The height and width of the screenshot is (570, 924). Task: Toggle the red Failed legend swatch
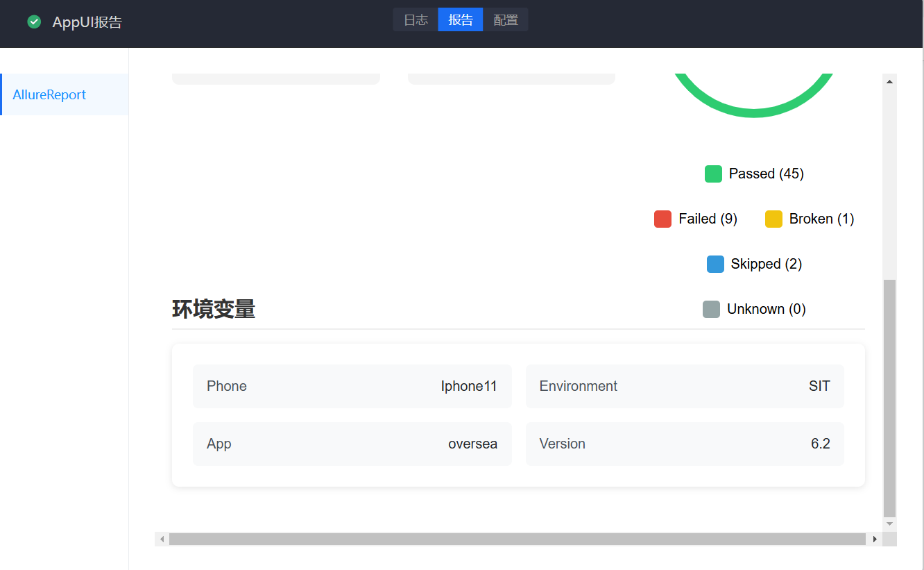(x=662, y=219)
